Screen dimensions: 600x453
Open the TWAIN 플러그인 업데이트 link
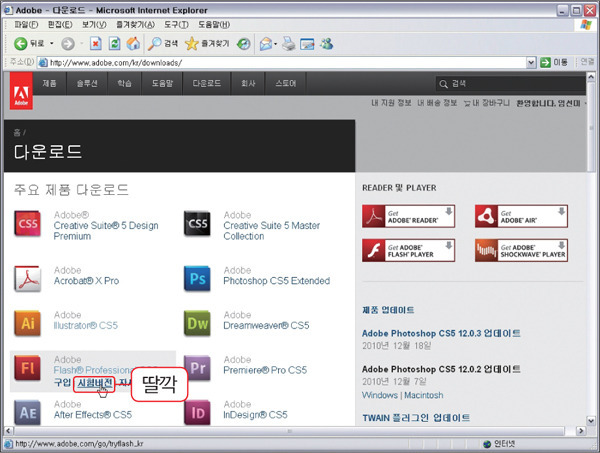point(416,418)
